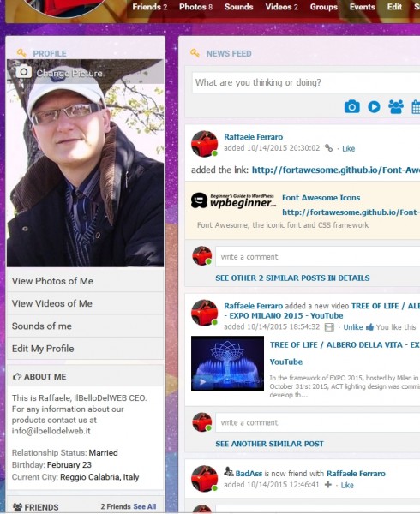The image size is (420, 514).
Task: Open the Events tab
Action: [x=363, y=7]
